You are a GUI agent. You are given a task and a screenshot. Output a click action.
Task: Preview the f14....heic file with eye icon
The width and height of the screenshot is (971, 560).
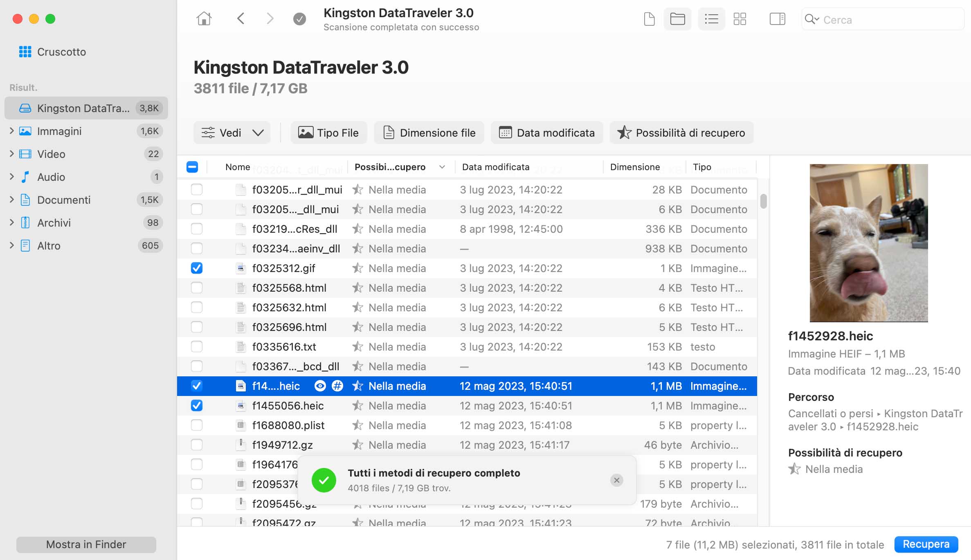(x=320, y=386)
